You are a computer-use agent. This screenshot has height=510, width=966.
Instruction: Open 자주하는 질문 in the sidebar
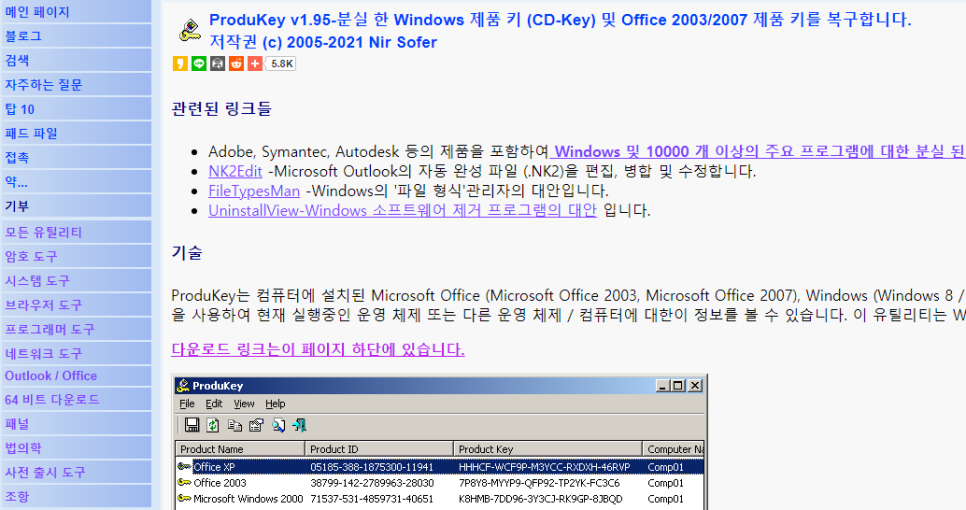point(75,85)
